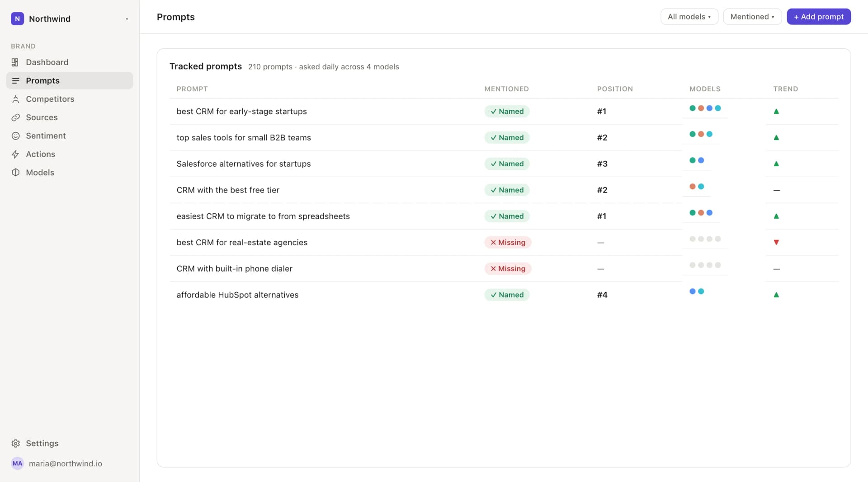Click the MA user avatar
This screenshot has width=868, height=482.
point(17,463)
